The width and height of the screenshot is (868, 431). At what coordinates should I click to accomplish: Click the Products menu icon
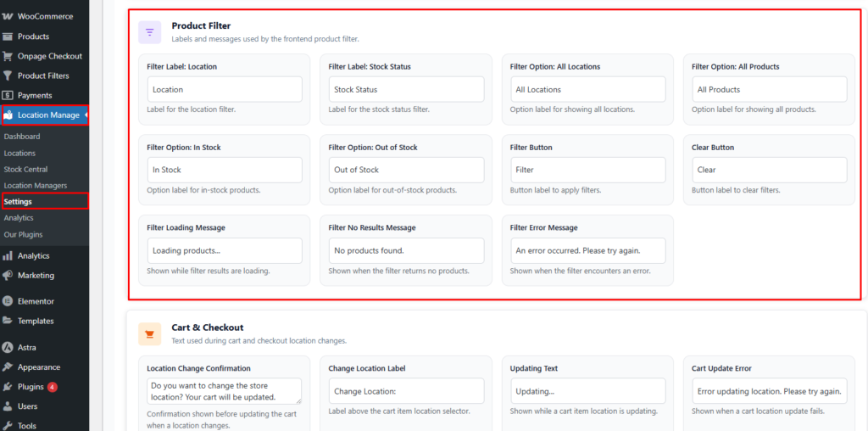point(8,36)
